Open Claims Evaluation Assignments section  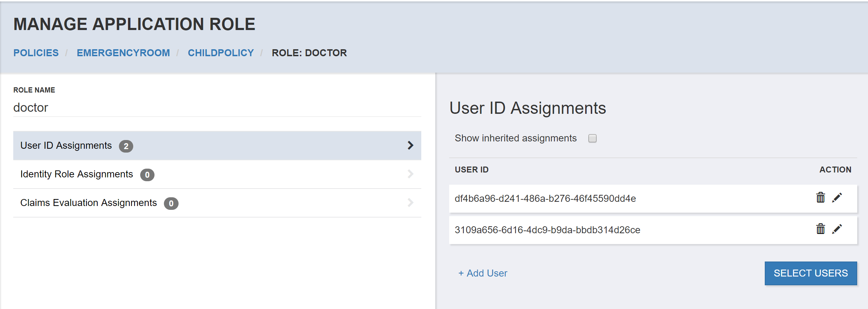[x=217, y=203]
